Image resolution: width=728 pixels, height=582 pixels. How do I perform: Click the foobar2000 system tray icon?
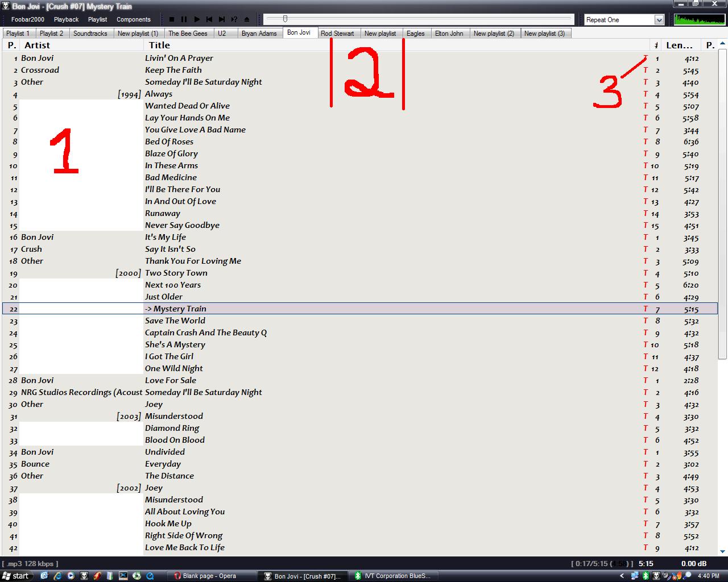pos(656,576)
